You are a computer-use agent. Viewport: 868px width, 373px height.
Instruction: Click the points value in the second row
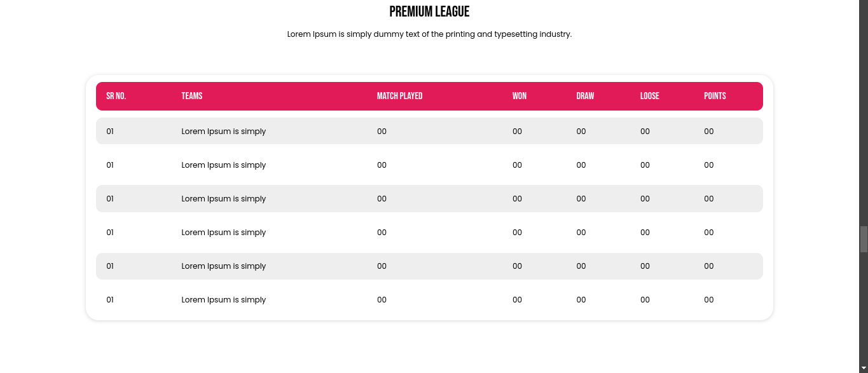click(x=709, y=165)
